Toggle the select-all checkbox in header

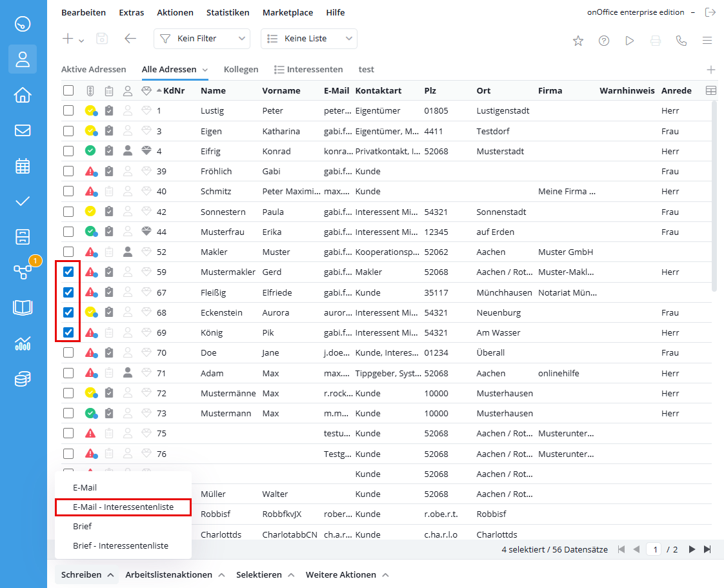tap(68, 90)
